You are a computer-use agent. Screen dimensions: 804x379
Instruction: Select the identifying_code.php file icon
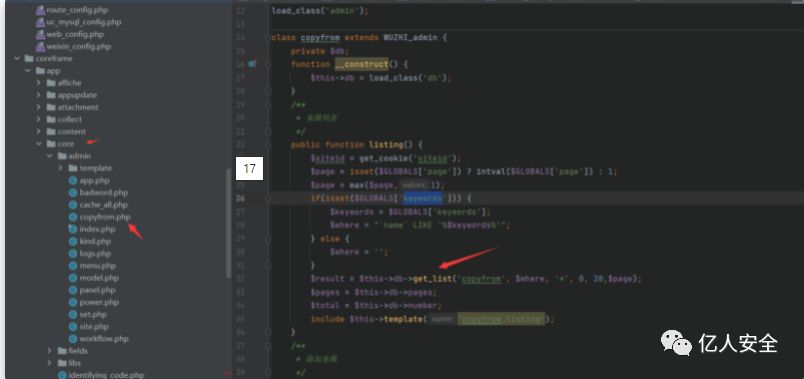pyautogui.click(x=62, y=375)
